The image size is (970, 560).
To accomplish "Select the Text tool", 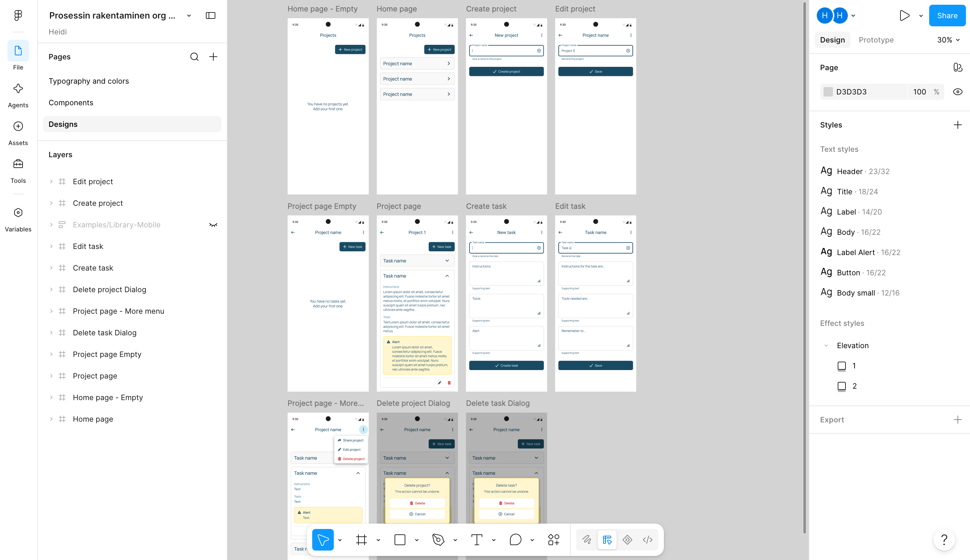I will pos(477,540).
